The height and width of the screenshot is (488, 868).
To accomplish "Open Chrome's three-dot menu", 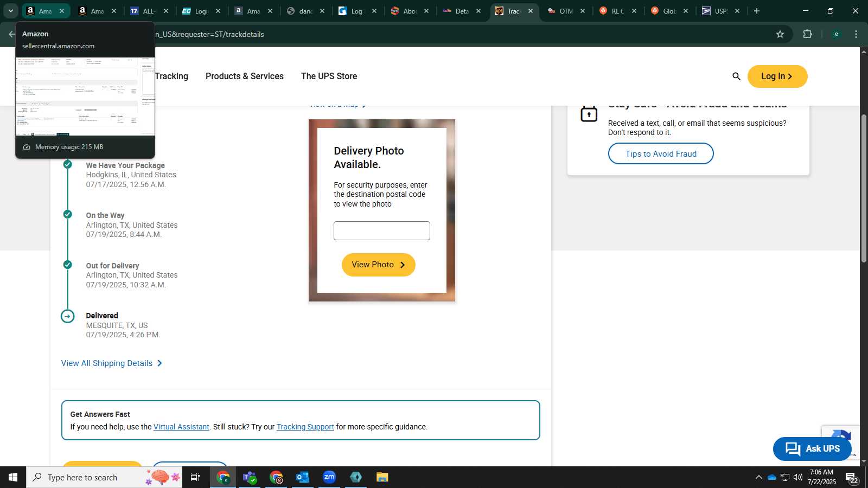I will pyautogui.click(x=856, y=34).
